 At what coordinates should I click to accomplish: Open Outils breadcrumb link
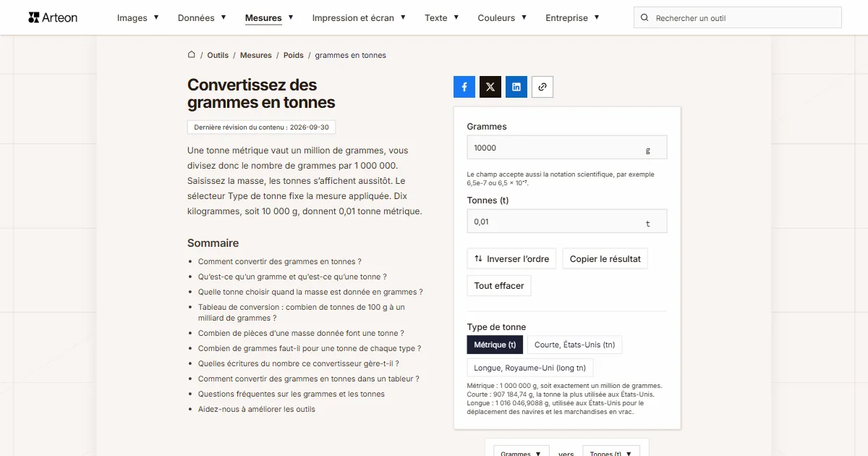pyautogui.click(x=218, y=55)
